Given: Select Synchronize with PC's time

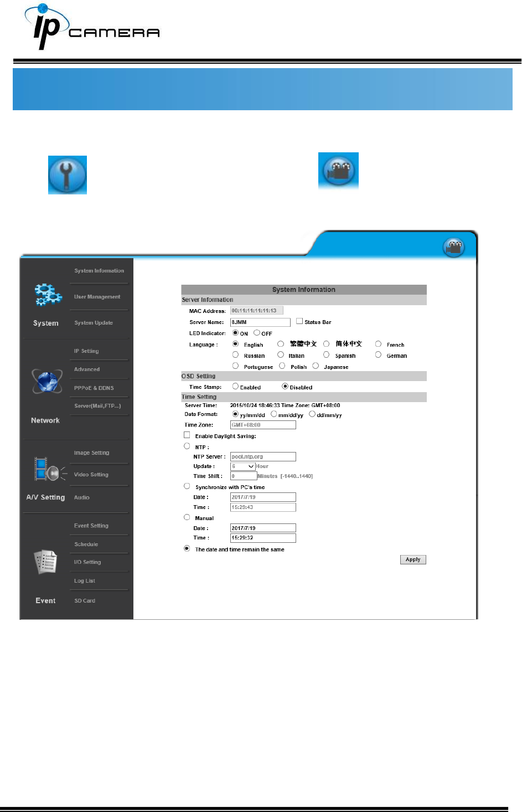Looking at the screenshot, I should pos(187,486).
